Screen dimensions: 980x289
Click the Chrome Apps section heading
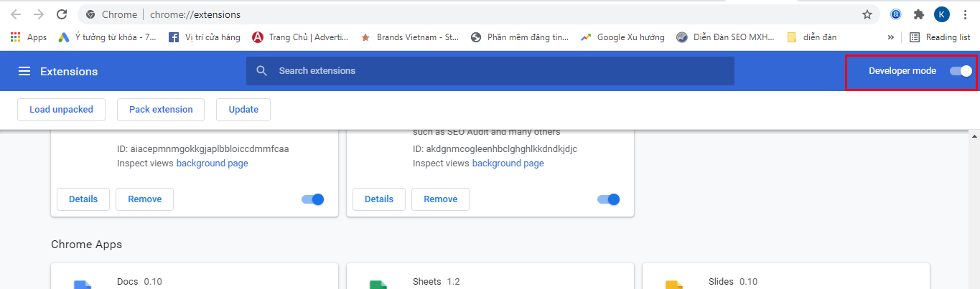(x=87, y=245)
